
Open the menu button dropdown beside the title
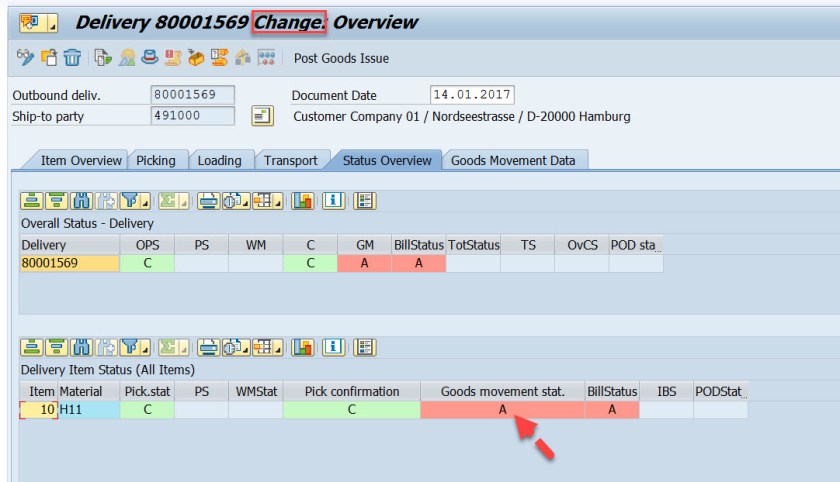coord(52,23)
